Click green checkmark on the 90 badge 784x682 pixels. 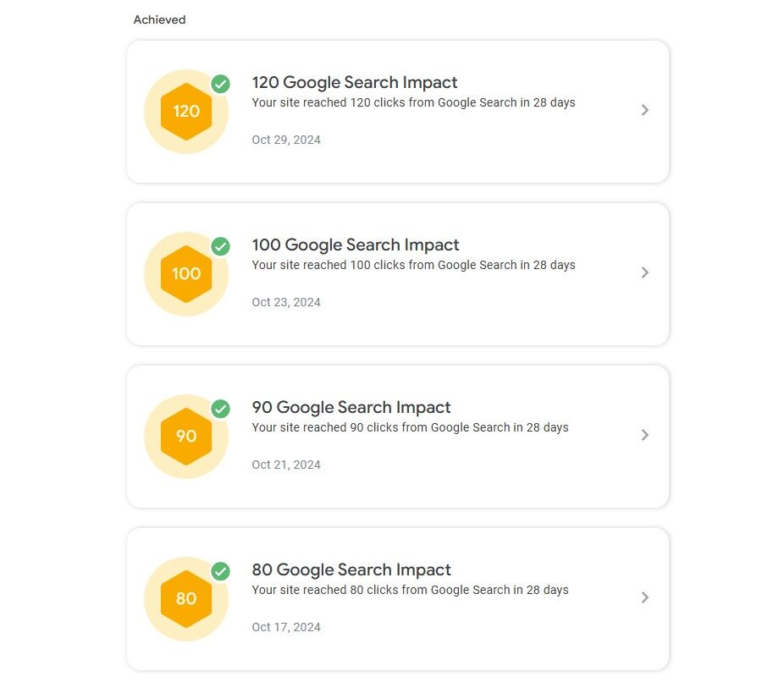[x=220, y=409]
